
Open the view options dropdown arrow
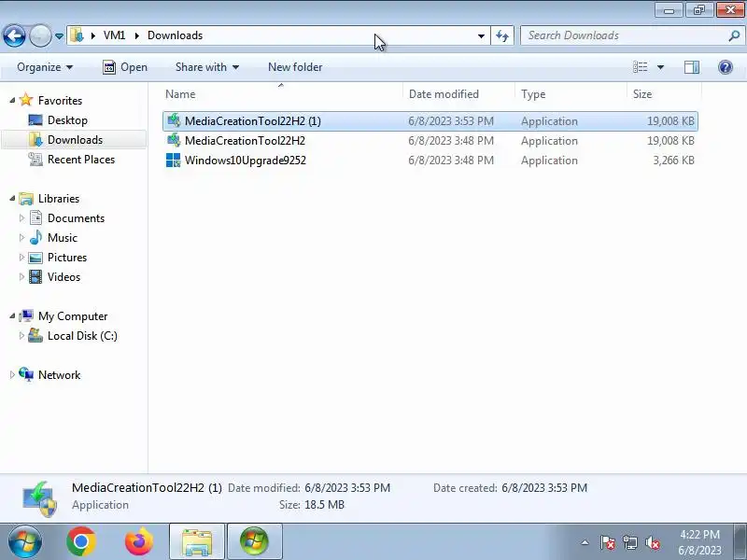click(x=660, y=67)
